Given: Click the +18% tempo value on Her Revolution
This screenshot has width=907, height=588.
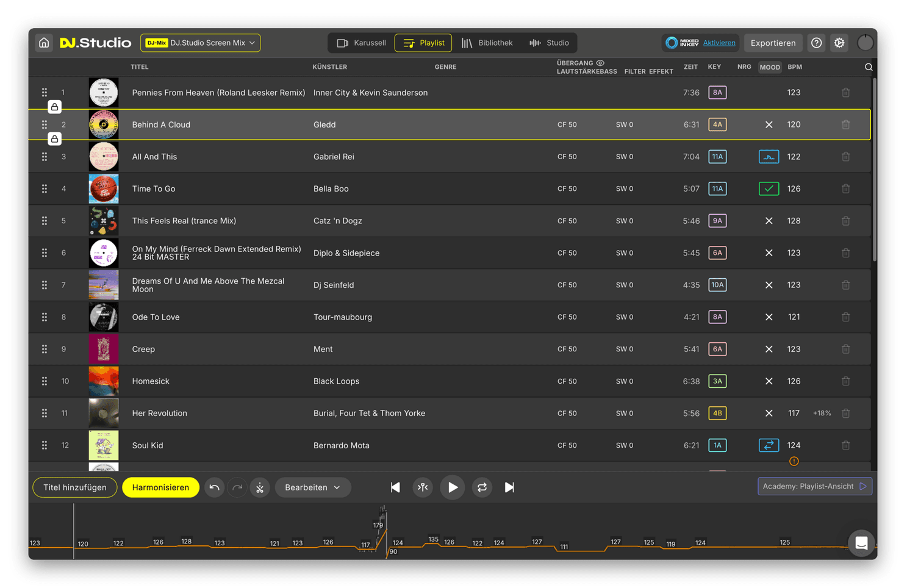Looking at the screenshot, I should point(822,413).
